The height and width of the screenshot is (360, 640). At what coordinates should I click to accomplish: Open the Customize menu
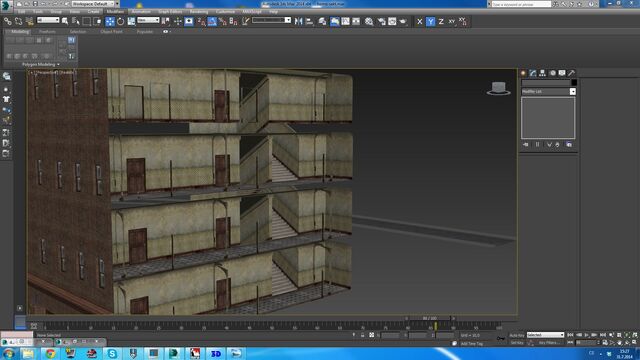point(225,11)
